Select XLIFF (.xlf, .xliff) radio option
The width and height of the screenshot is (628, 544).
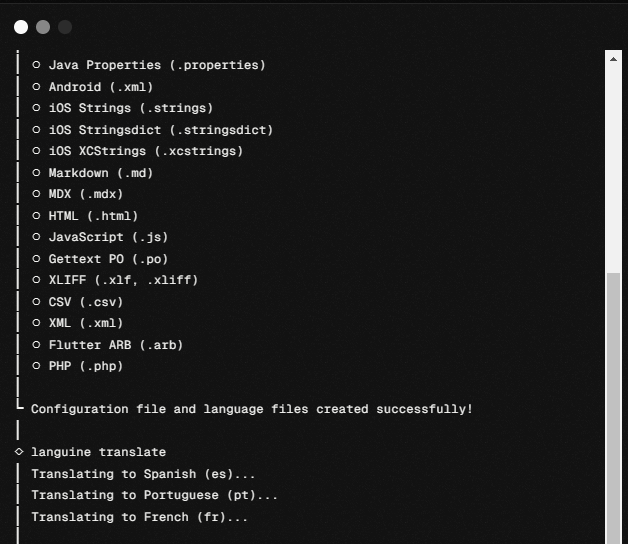[x=37, y=280]
